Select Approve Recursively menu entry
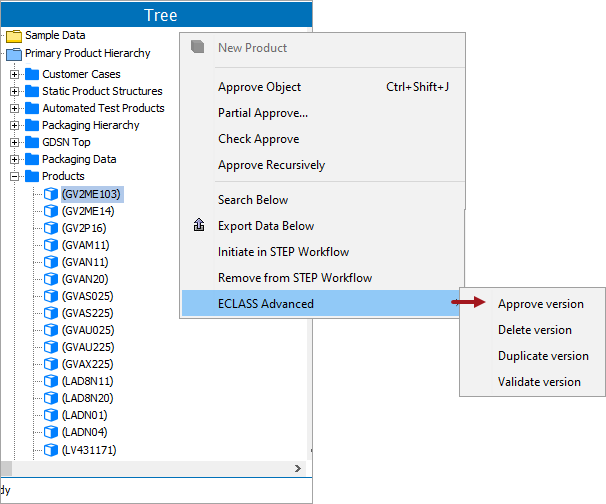The width and height of the screenshot is (606, 504). [322, 165]
